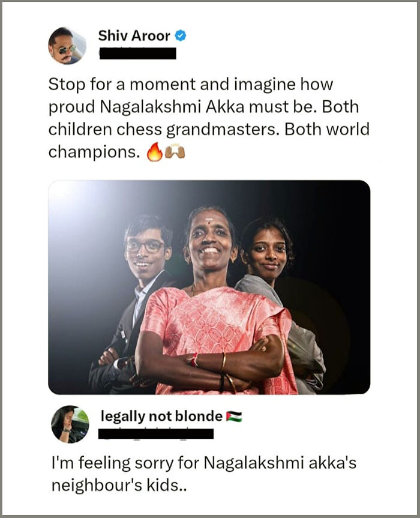
Task: Open the Shiv Aroor display name
Action: pyautogui.click(x=134, y=36)
